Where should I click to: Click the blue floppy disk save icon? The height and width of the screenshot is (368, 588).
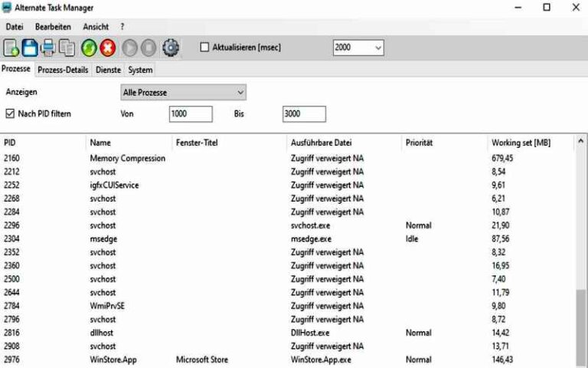point(30,48)
